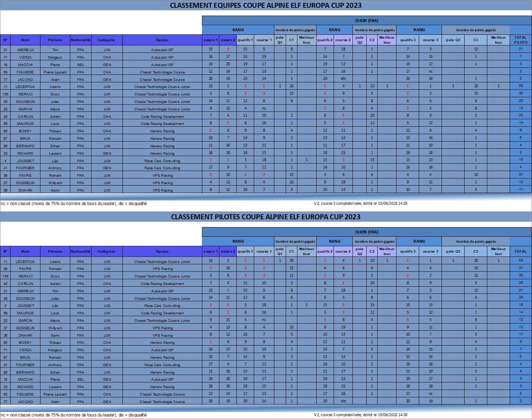
Task: Click 'Pierre Laurent' first name in Pilotes table
Action: pyautogui.click(x=55, y=394)
